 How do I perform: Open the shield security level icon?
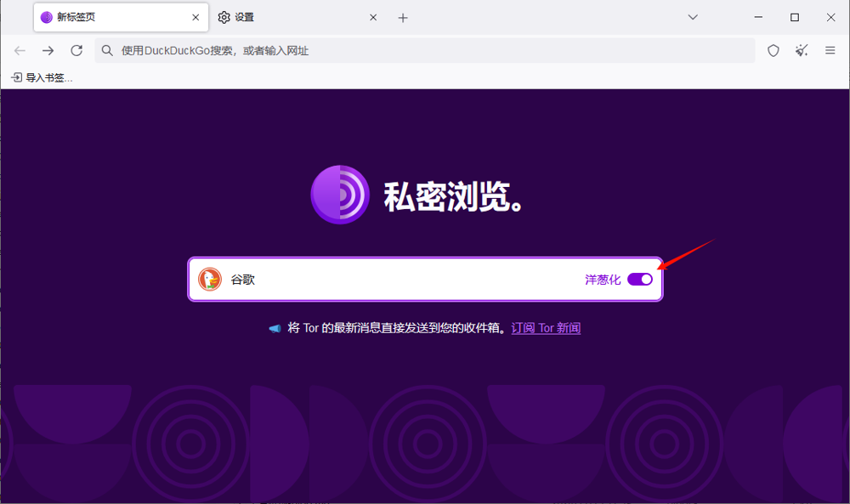(x=773, y=51)
